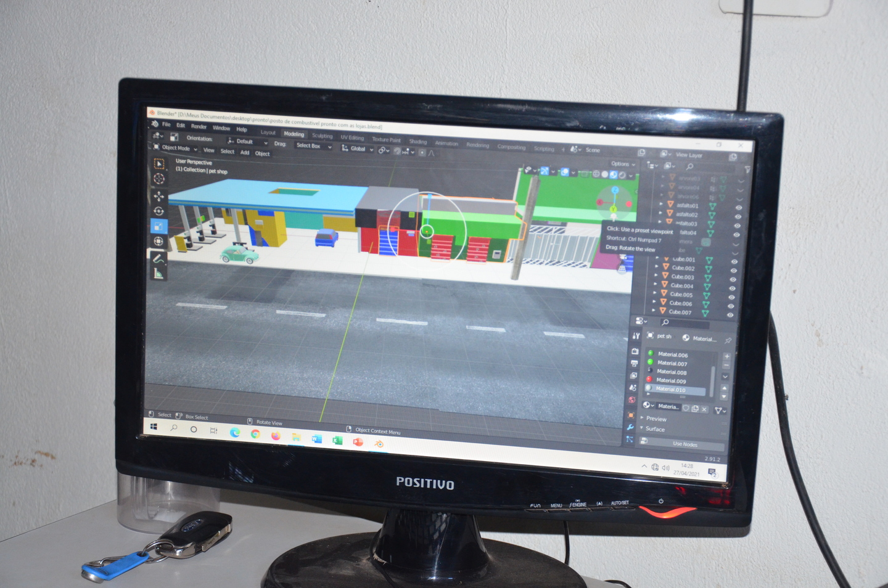Select Material.006 green material slot
Image resolution: width=888 pixels, height=588 pixels.
pos(679,354)
